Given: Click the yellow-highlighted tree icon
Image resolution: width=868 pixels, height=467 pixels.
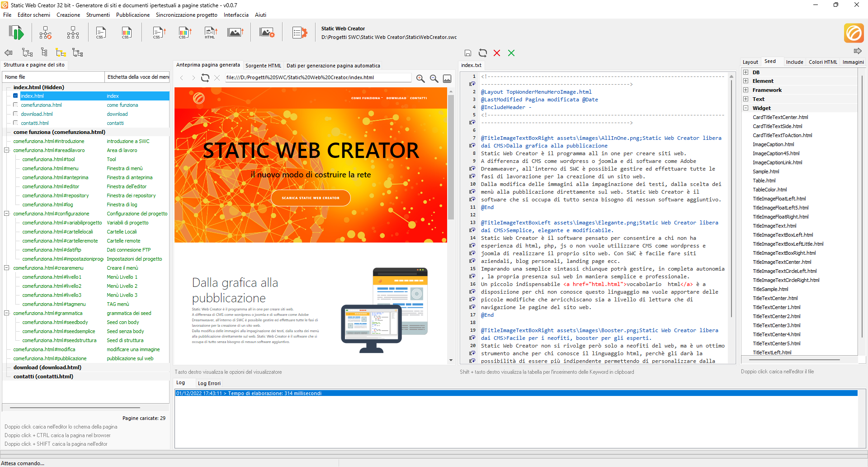Looking at the screenshot, I should (61, 52).
